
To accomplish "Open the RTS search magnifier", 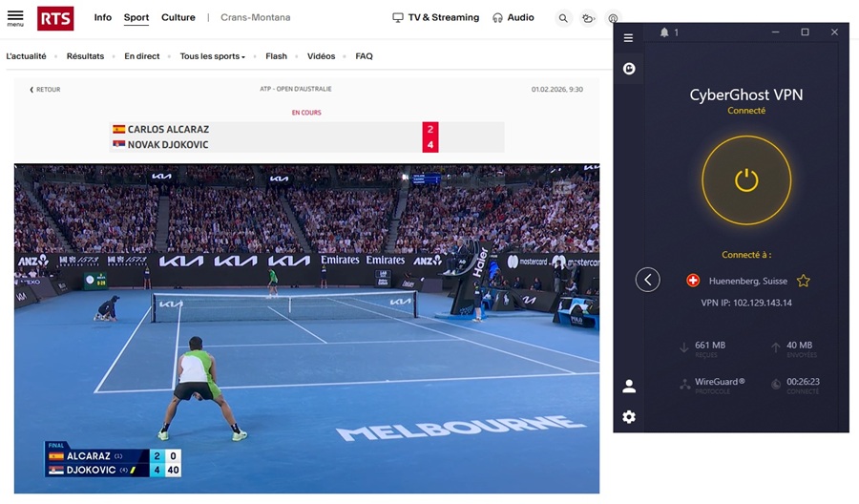I will [563, 18].
